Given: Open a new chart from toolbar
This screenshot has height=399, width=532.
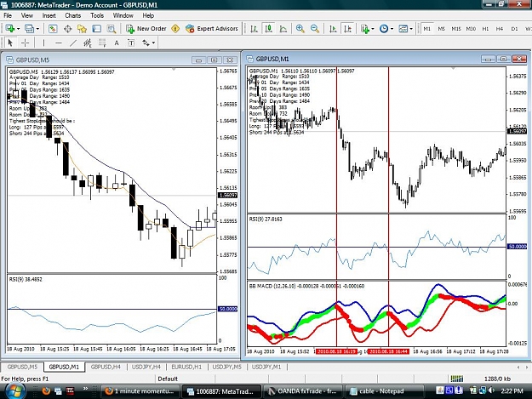Looking at the screenshot, I should coord(9,29).
